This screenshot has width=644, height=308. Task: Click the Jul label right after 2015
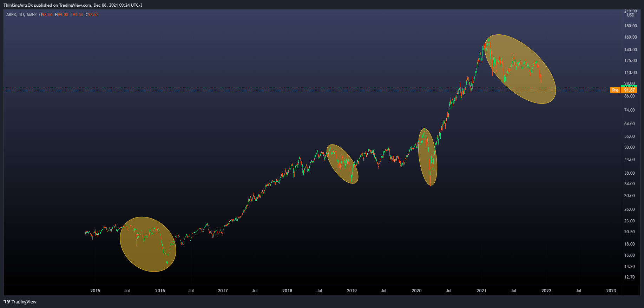point(127,291)
